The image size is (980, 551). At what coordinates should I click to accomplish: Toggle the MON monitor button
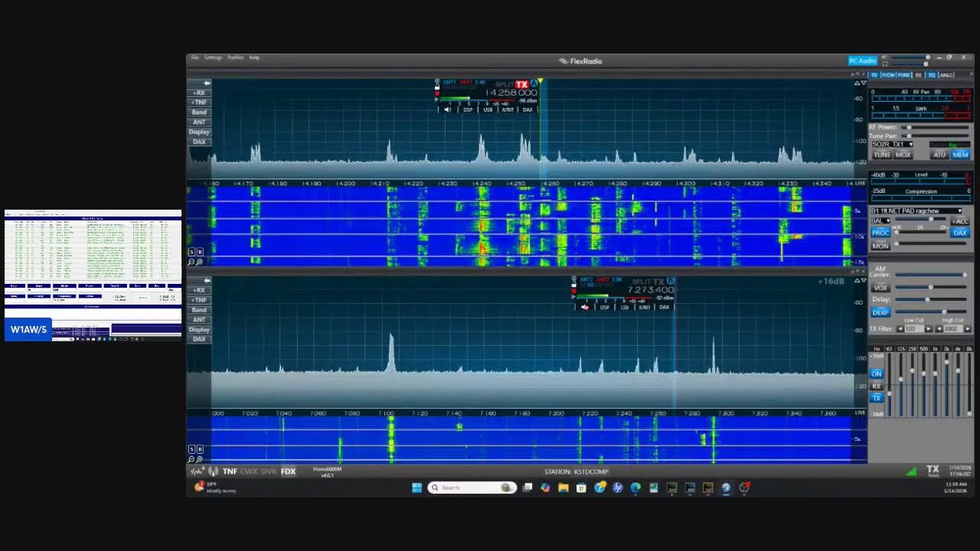click(880, 246)
